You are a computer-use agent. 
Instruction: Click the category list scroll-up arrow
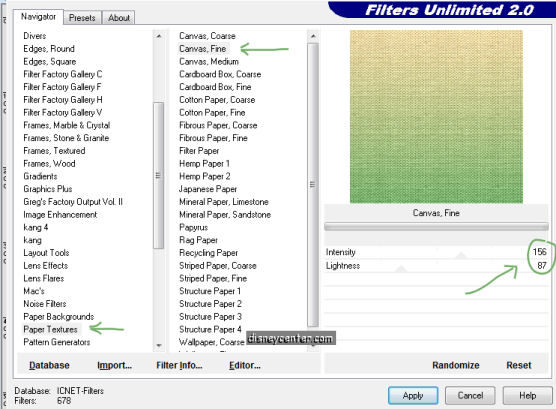159,36
